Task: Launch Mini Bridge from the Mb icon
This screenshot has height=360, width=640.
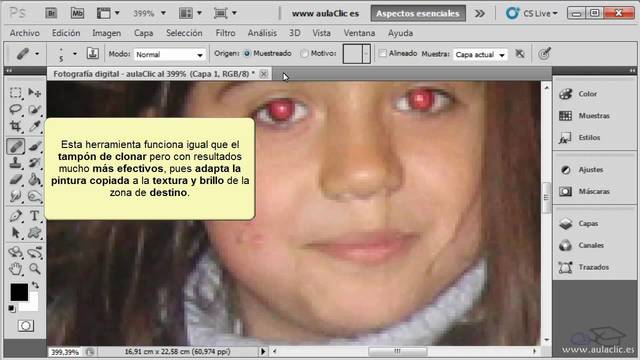Action: [77, 13]
